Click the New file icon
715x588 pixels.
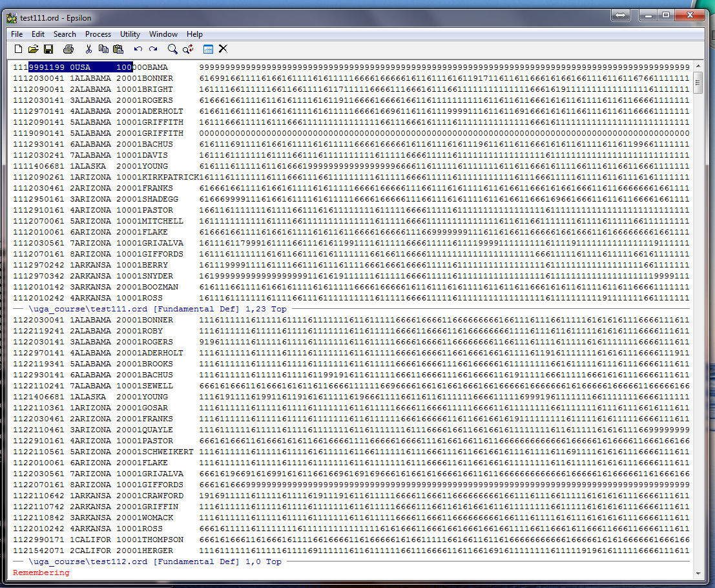click(x=18, y=49)
